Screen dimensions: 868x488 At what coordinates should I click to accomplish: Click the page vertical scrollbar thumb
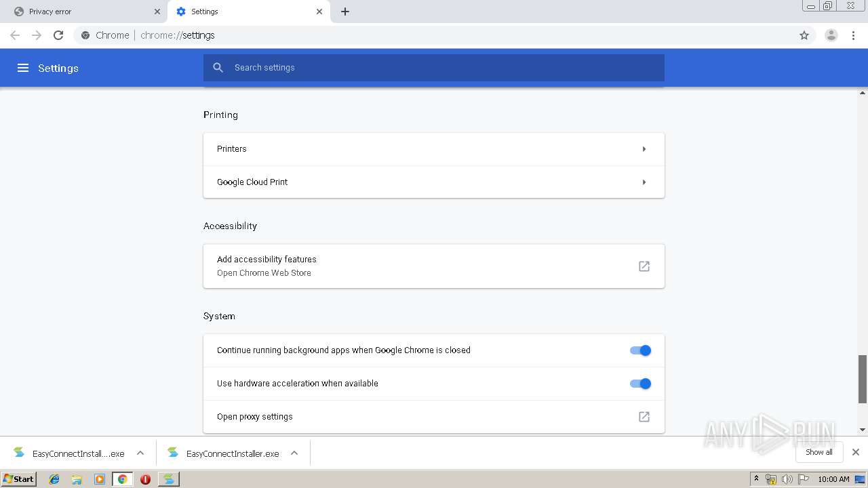tap(863, 379)
